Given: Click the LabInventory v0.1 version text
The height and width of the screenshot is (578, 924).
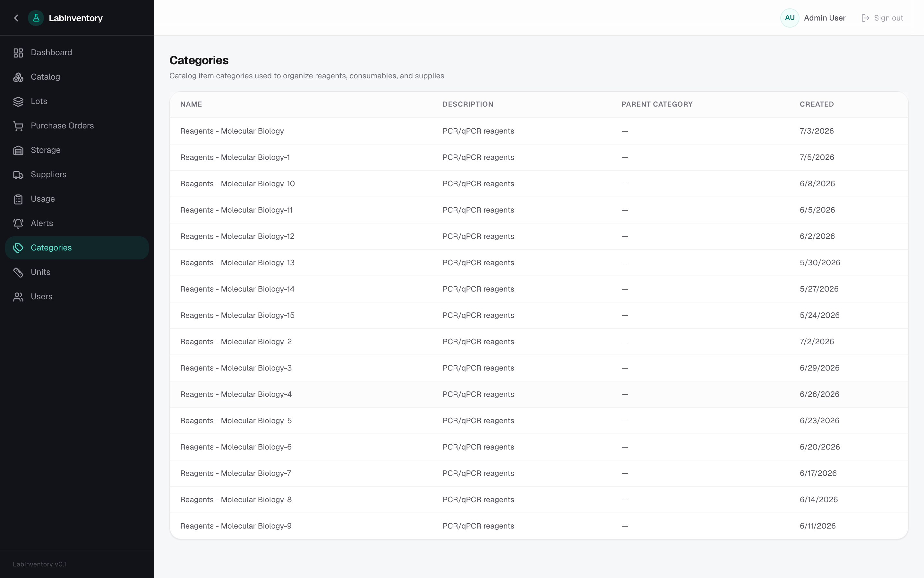Looking at the screenshot, I should click(x=39, y=565).
